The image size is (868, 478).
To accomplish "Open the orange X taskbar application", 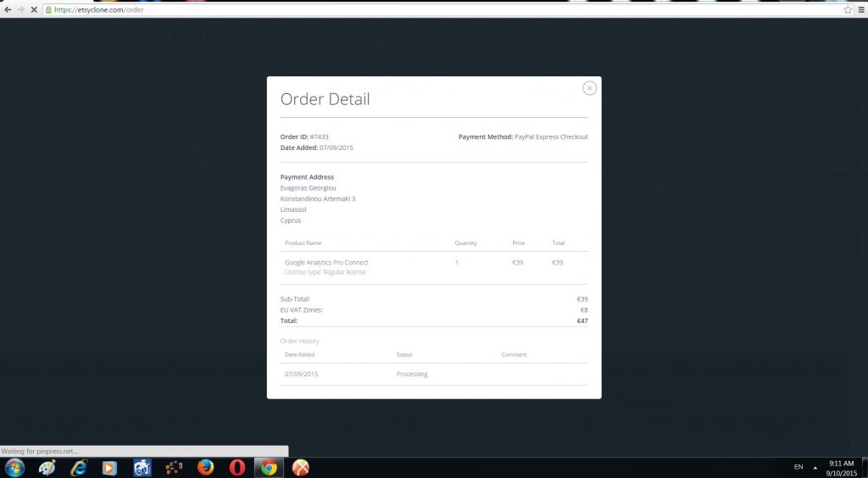I will [x=301, y=468].
